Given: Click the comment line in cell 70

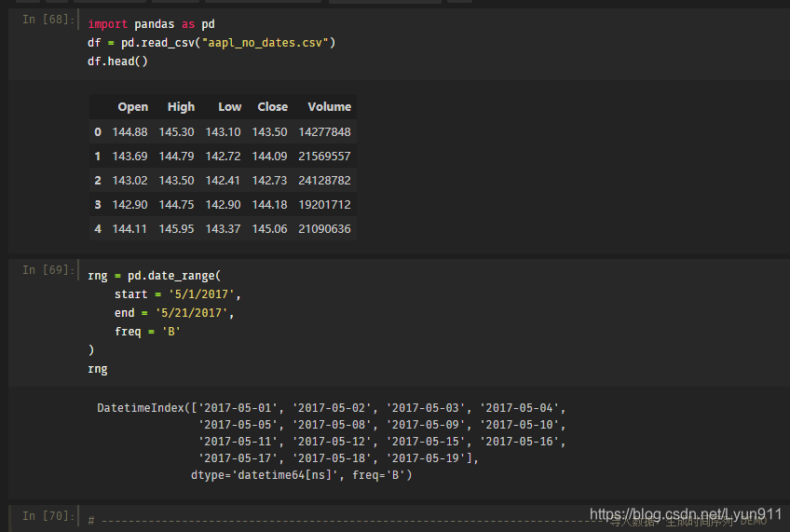Looking at the screenshot, I should [x=428, y=521].
